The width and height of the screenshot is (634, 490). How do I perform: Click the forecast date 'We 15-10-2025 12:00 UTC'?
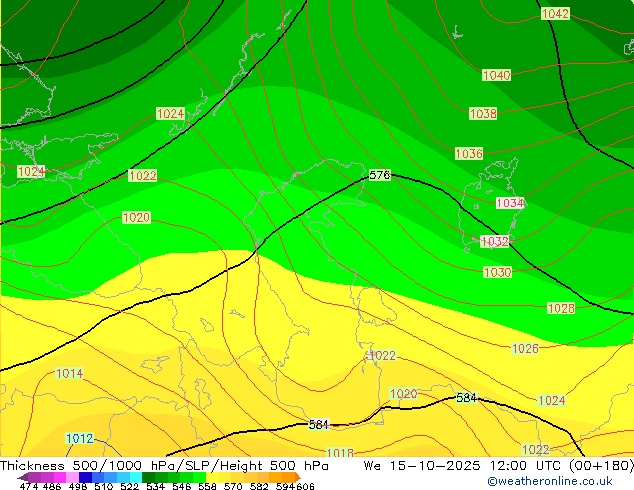point(464,466)
